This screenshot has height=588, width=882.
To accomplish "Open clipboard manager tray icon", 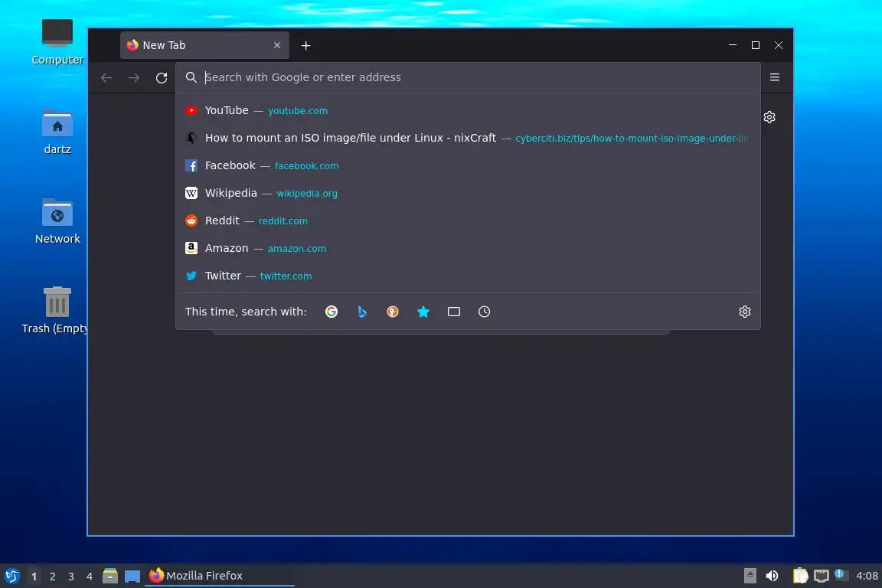I will (x=800, y=576).
